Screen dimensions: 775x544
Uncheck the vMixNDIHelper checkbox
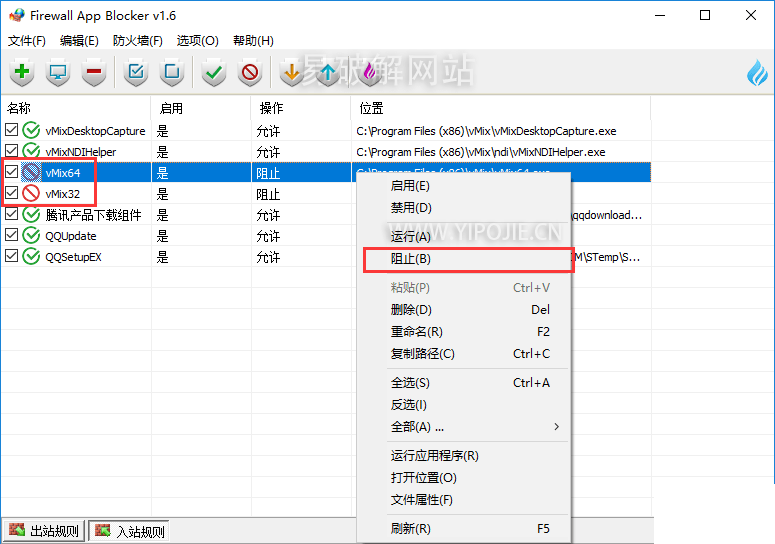[x=11, y=151]
